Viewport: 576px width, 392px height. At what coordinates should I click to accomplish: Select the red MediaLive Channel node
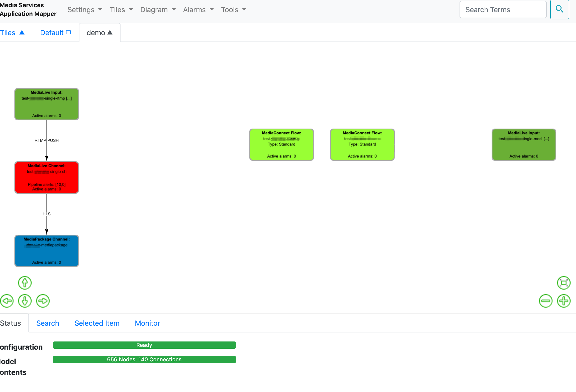point(46,177)
